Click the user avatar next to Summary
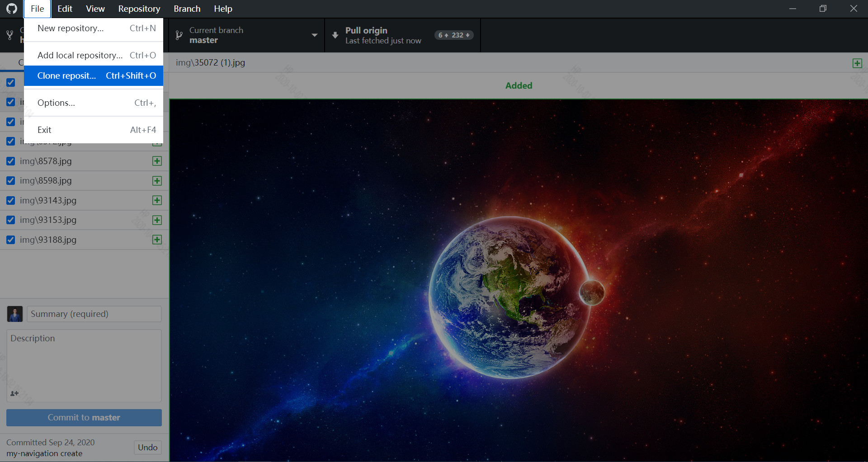The width and height of the screenshot is (868, 462). point(15,314)
